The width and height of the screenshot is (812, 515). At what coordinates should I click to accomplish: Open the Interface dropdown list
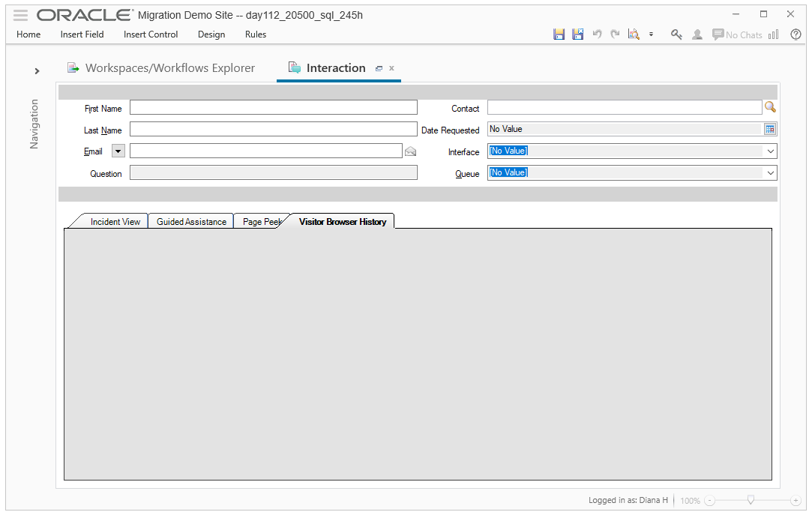tap(770, 151)
